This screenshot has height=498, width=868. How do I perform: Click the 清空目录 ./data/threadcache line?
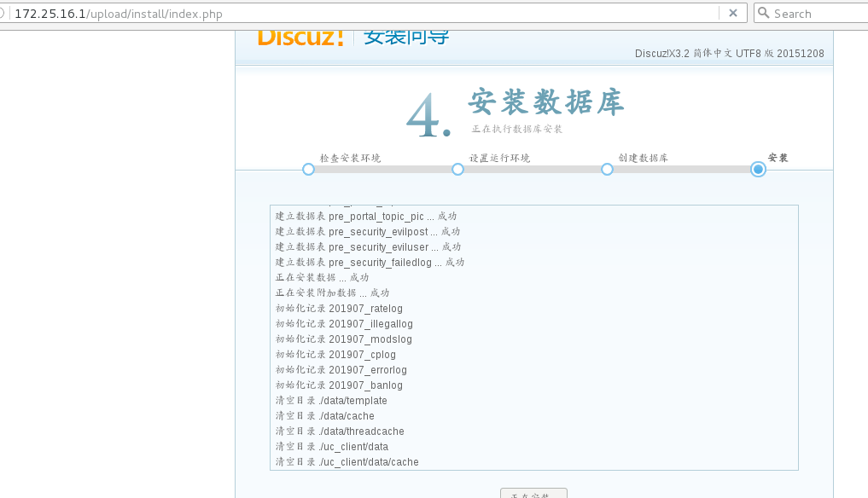click(x=340, y=431)
